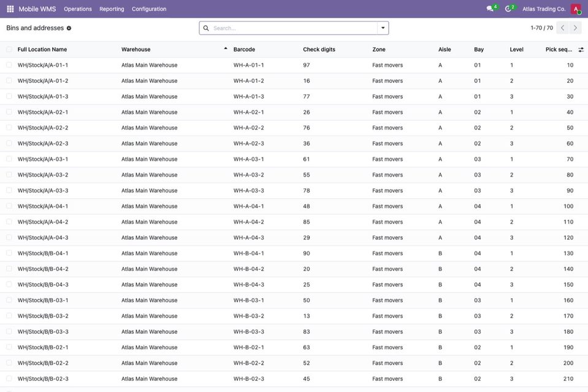Go to the previous page arrow

tap(562, 28)
